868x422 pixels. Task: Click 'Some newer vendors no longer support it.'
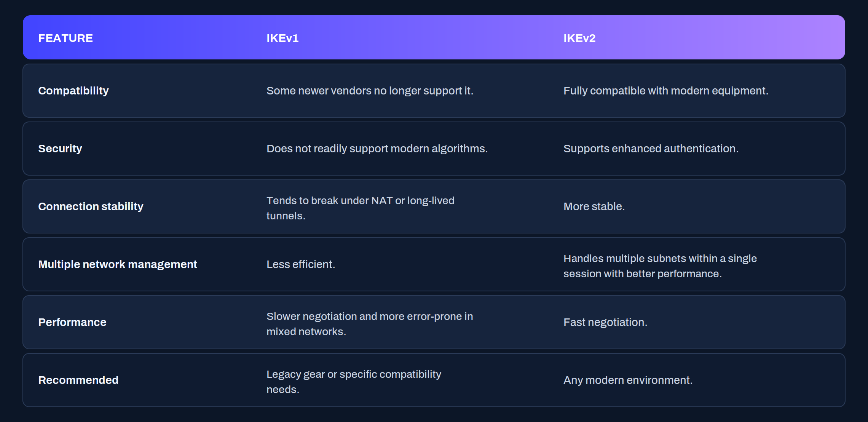[370, 91]
